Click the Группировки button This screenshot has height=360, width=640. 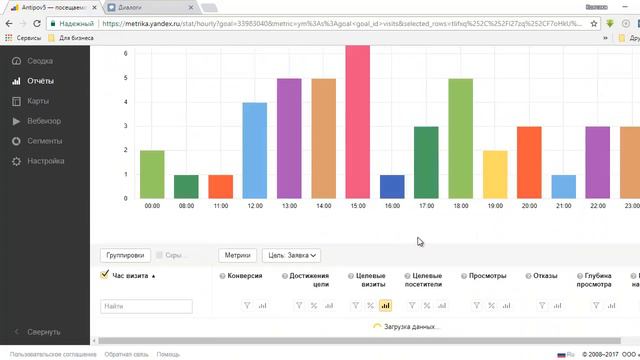point(125,255)
